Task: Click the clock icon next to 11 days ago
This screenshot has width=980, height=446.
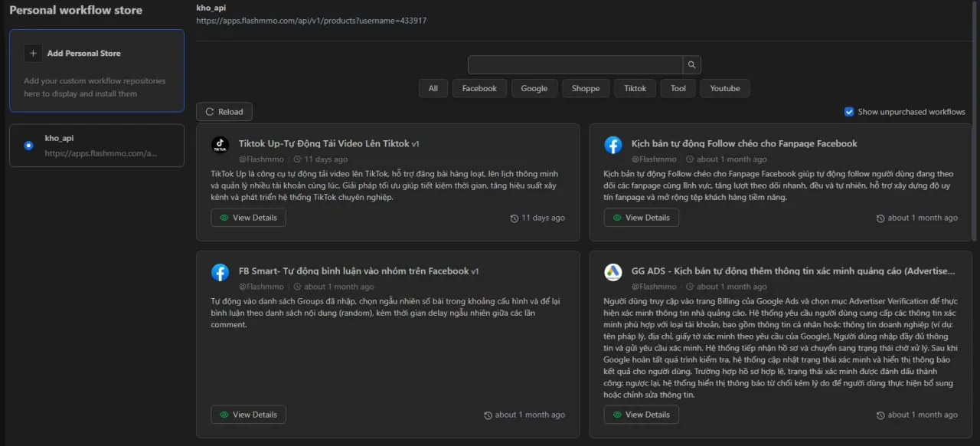Action: pos(512,218)
